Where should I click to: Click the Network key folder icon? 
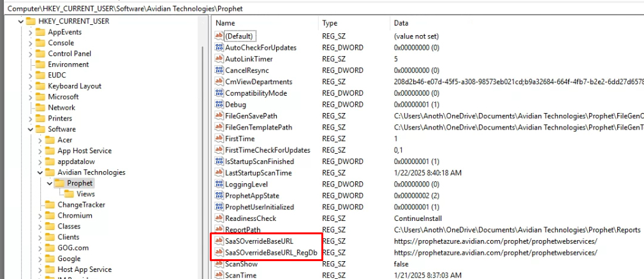[40, 107]
